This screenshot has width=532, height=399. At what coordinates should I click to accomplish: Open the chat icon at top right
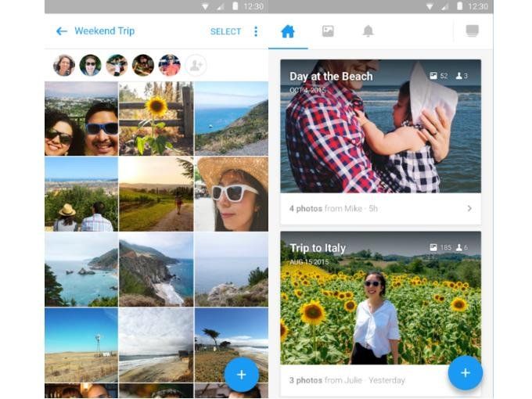472,31
